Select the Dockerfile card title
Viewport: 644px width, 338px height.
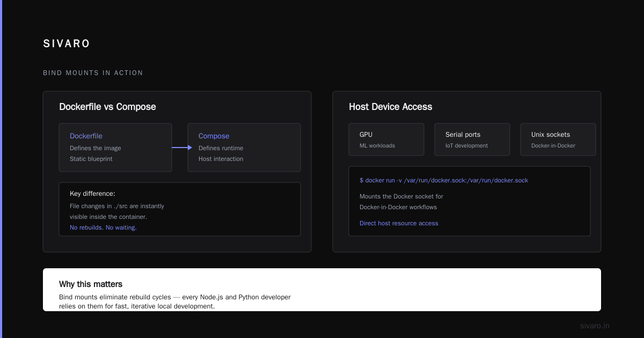86,136
